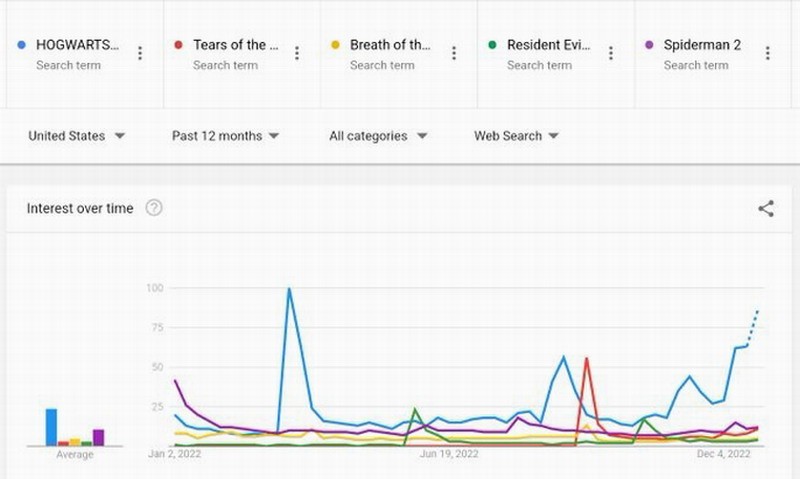Click the blue peak at 100 on chart
The width and height of the screenshot is (800, 479).
289,289
